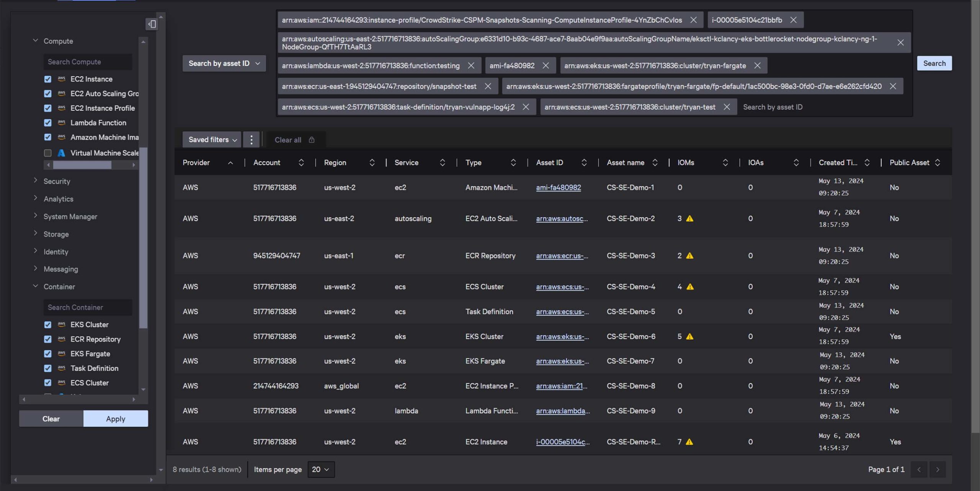Sort table by Type column
The height and width of the screenshot is (491, 980).
[513, 163]
